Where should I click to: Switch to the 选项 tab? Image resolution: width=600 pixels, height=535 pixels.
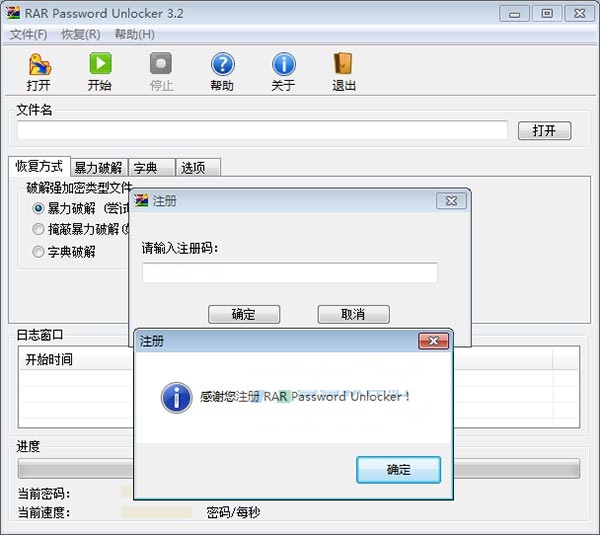click(197, 168)
